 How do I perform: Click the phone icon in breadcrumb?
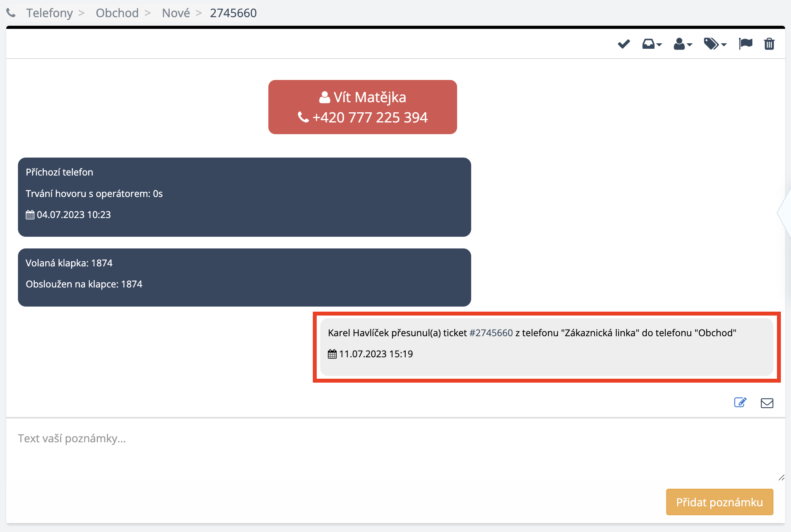coord(11,13)
